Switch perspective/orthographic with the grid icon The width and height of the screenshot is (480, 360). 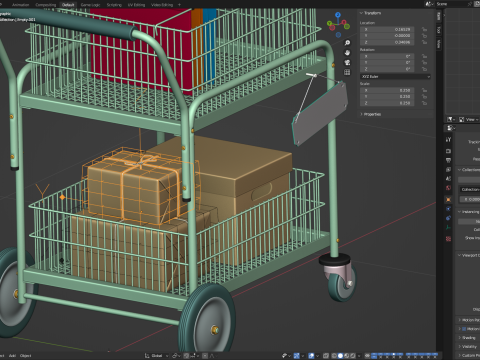tap(347, 72)
